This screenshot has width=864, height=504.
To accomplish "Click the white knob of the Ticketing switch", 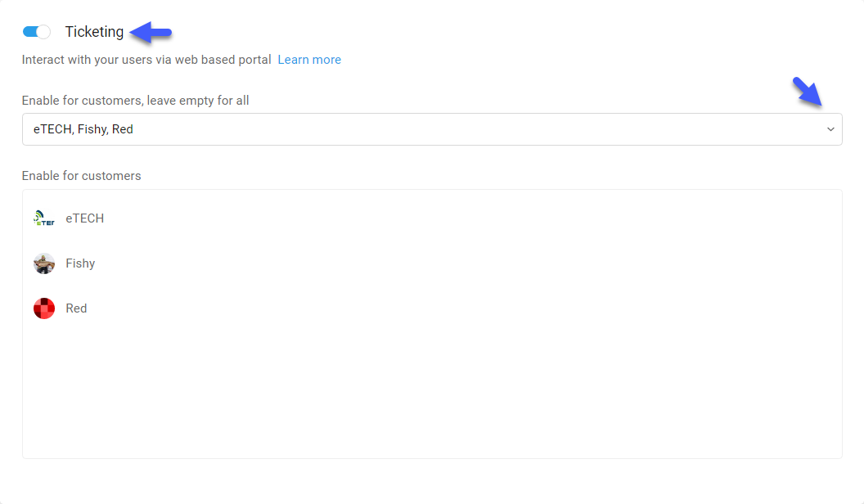I will click(x=43, y=32).
